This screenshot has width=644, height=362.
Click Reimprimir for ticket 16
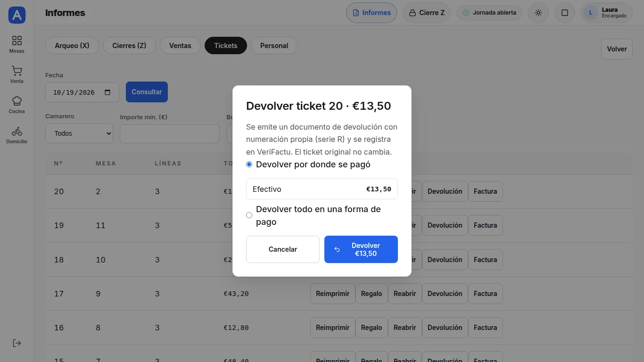(x=333, y=328)
